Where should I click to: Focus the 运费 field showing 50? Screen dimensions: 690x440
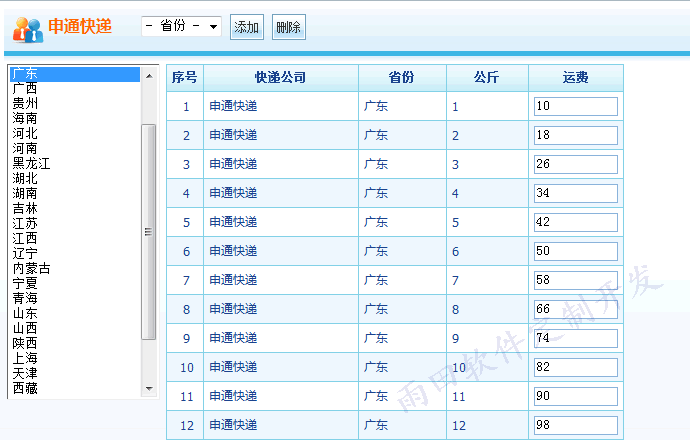(576, 252)
